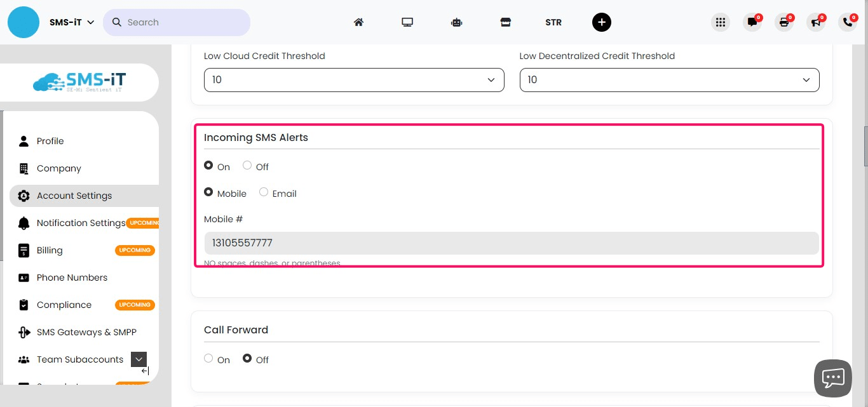This screenshot has height=407, width=868.
Task: Expand the SMS-iT account dropdown
Action: coord(72,22)
